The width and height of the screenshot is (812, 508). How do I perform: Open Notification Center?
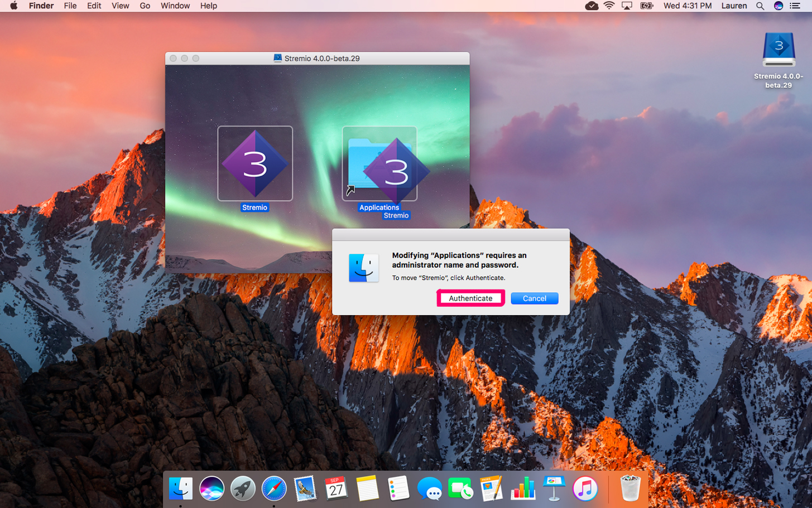[795, 6]
